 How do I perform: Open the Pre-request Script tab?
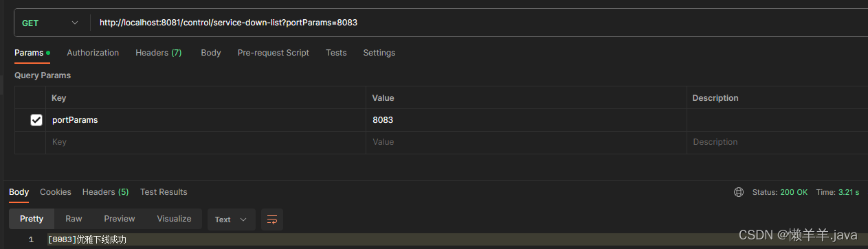point(274,53)
